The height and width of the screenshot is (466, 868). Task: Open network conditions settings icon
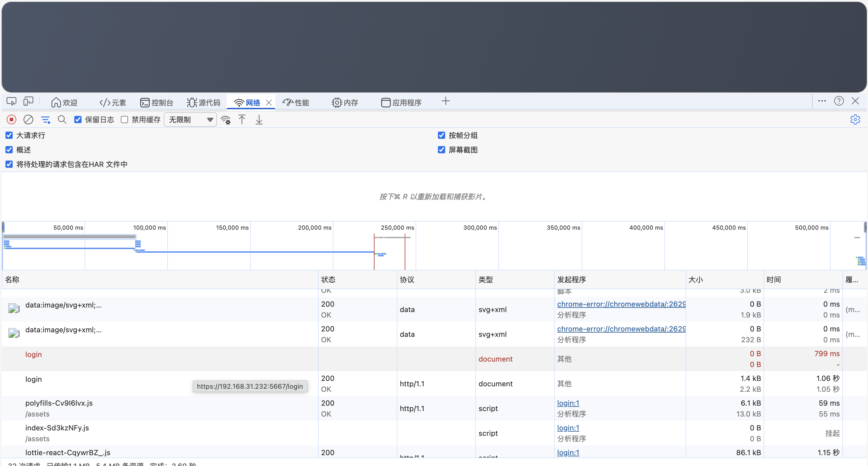(x=225, y=120)
